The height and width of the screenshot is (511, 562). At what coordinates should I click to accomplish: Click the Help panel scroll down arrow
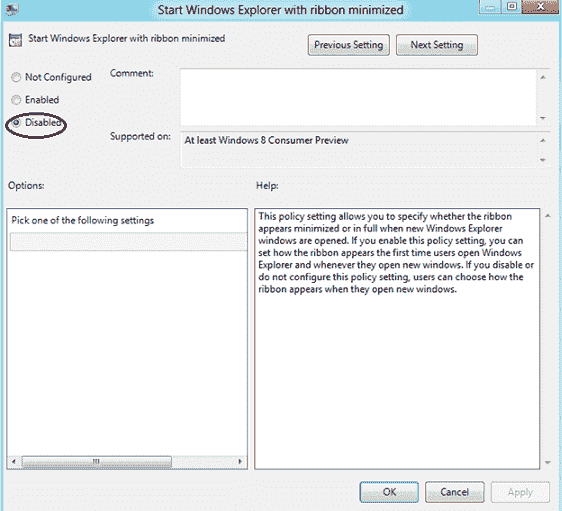(x=548, y=463)
